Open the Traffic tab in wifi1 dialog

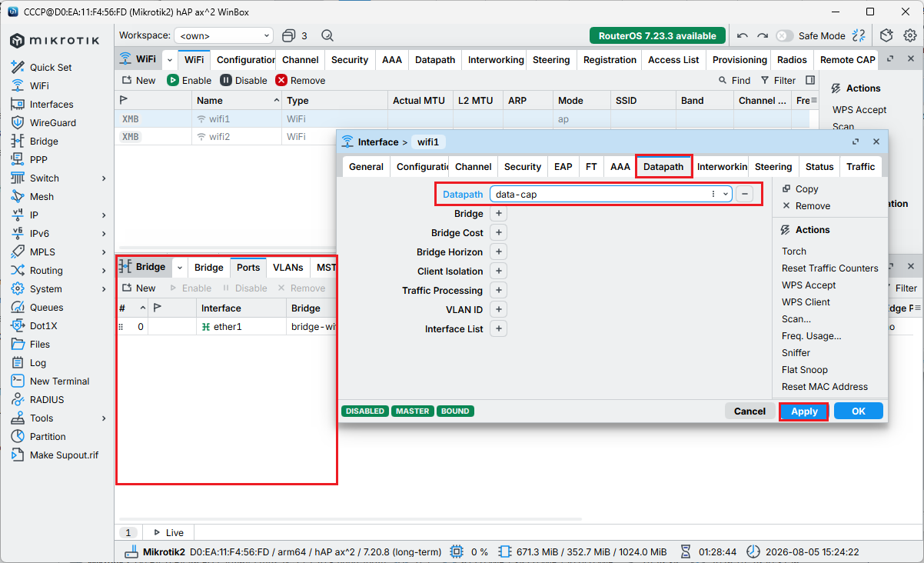[x=861, y=167]
